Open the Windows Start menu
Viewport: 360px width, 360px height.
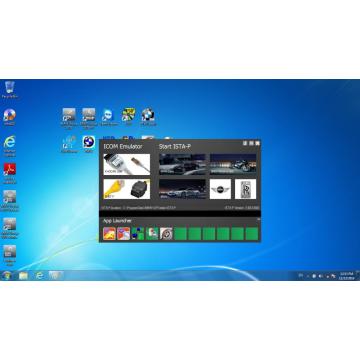(x=7, y=275)
